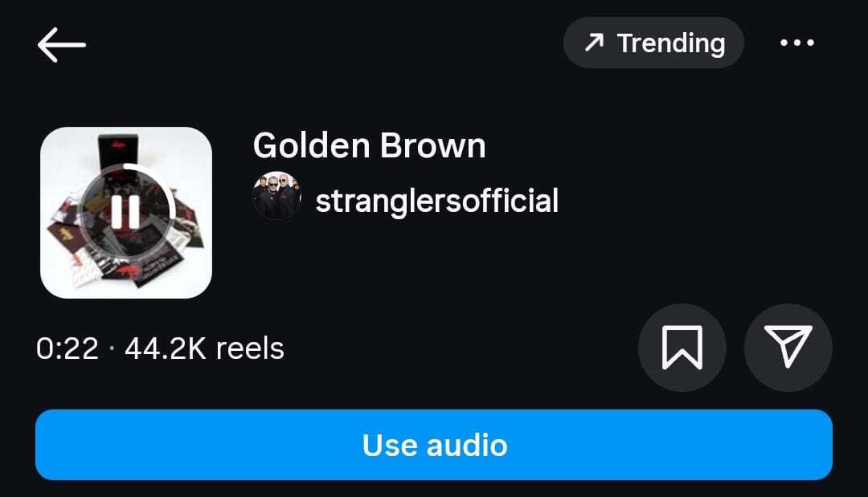Tap the round send button beside the bookmark
868x497 pixels.
788,348
